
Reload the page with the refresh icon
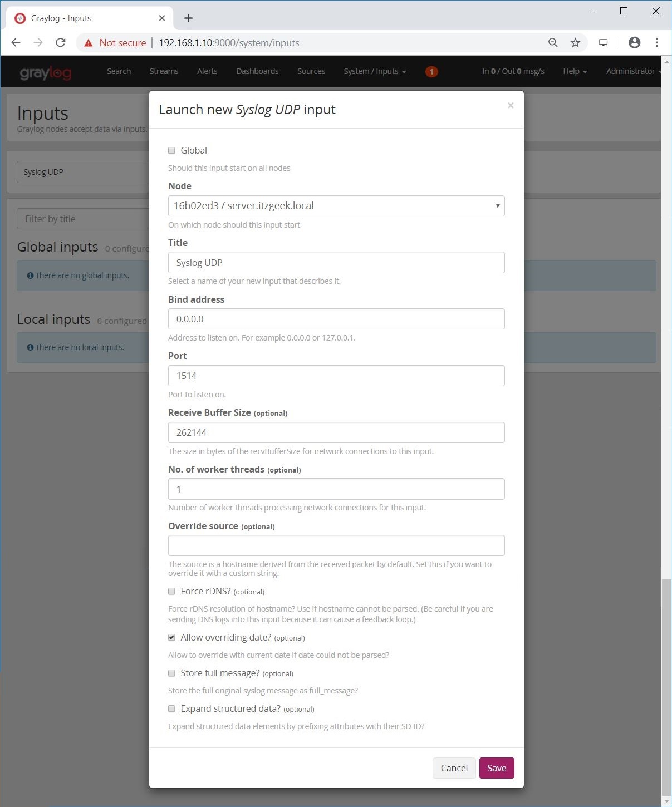[61, 43]
